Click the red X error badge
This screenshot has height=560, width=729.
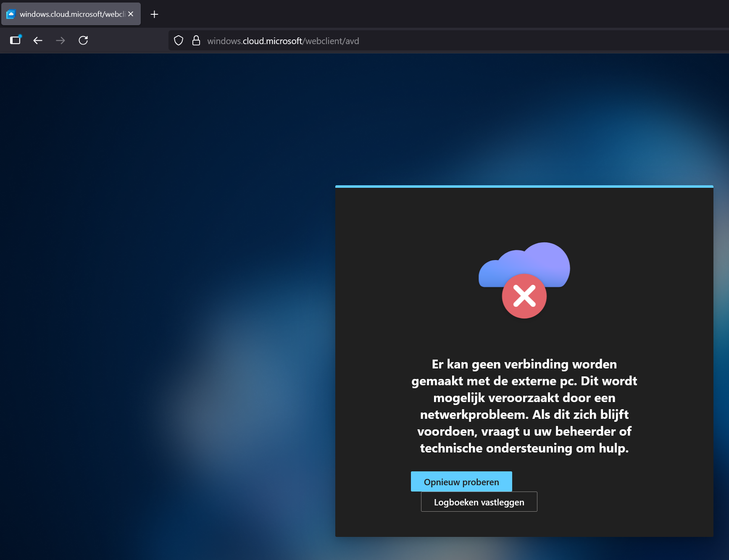pos(524,296)
